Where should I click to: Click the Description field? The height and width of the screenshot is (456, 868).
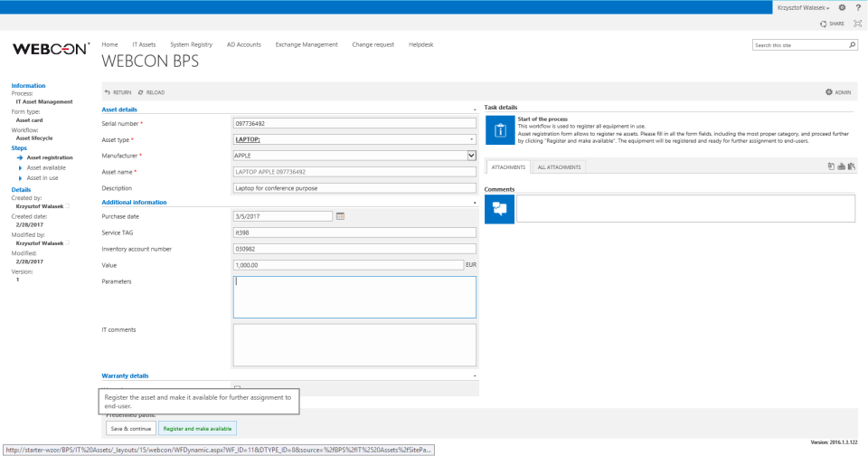[354, 188]
